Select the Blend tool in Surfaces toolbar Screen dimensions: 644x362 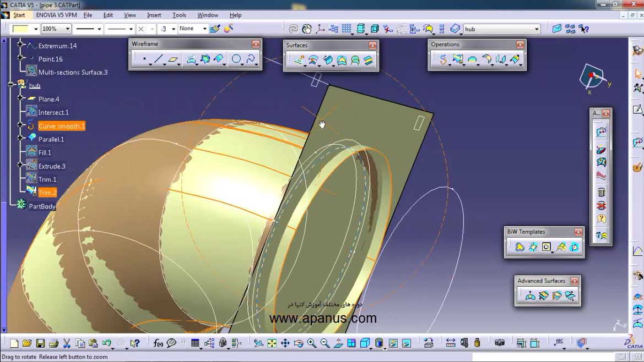coord(368,61)
